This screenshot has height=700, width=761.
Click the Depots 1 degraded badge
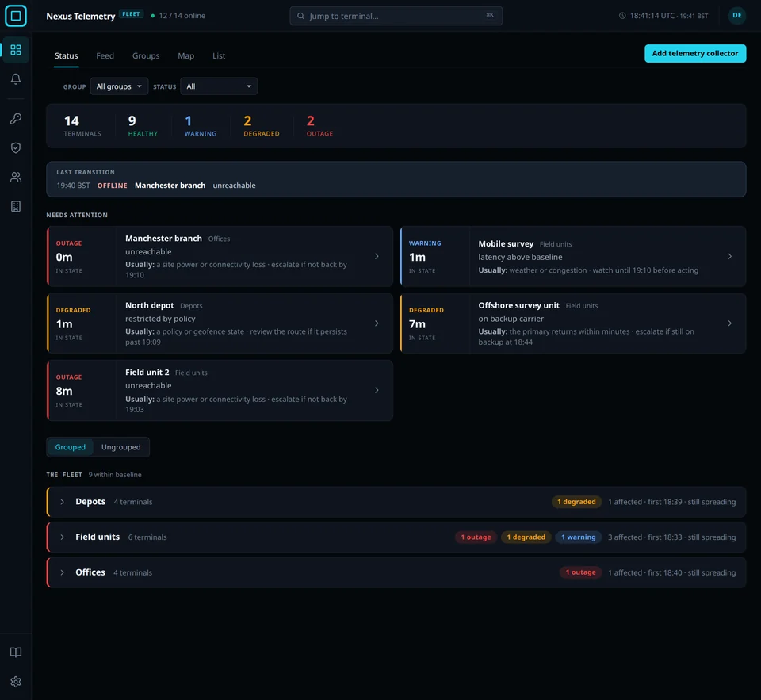[x=576, y=502]
